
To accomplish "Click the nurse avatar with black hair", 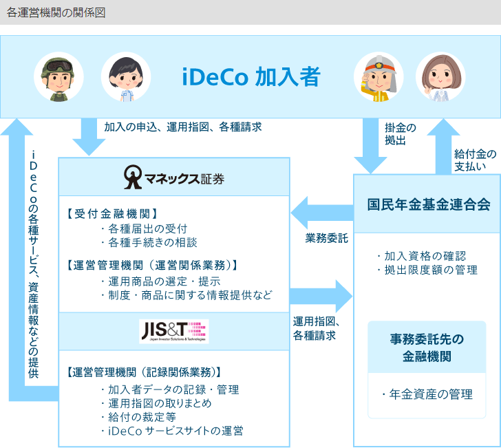I will pos(126,77).
